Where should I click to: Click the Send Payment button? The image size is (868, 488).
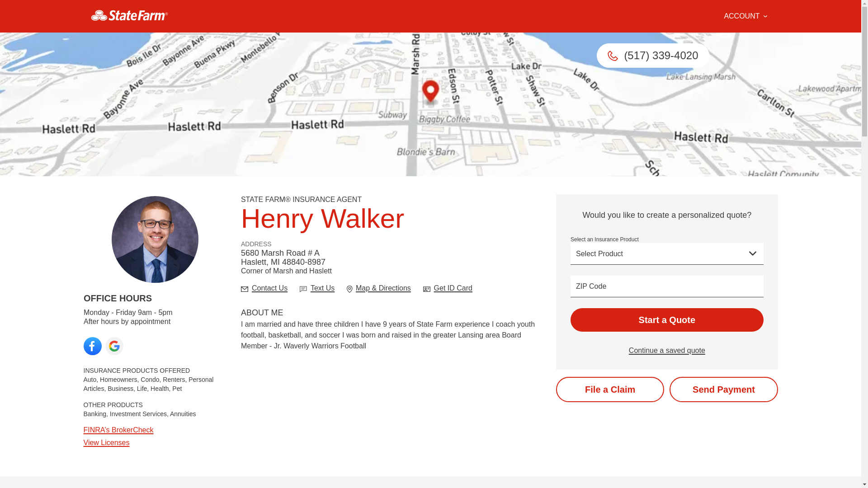point(723,389)
